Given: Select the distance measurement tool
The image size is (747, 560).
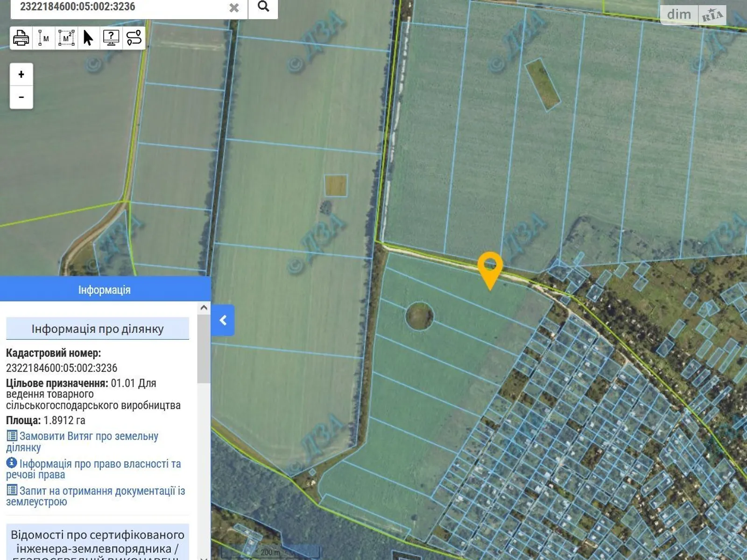Looking at the screenshot, I should (x=43, y=38).
